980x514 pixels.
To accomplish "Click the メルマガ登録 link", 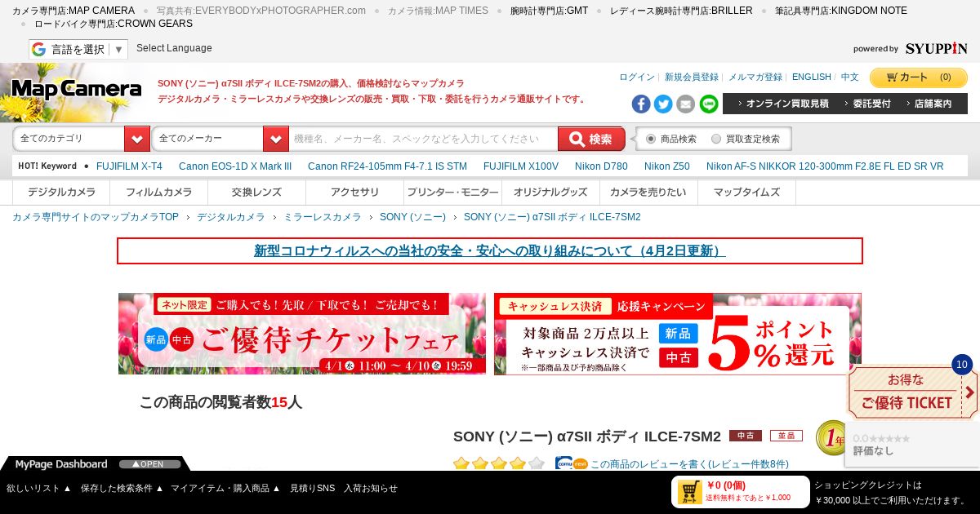I will point(755,77).
